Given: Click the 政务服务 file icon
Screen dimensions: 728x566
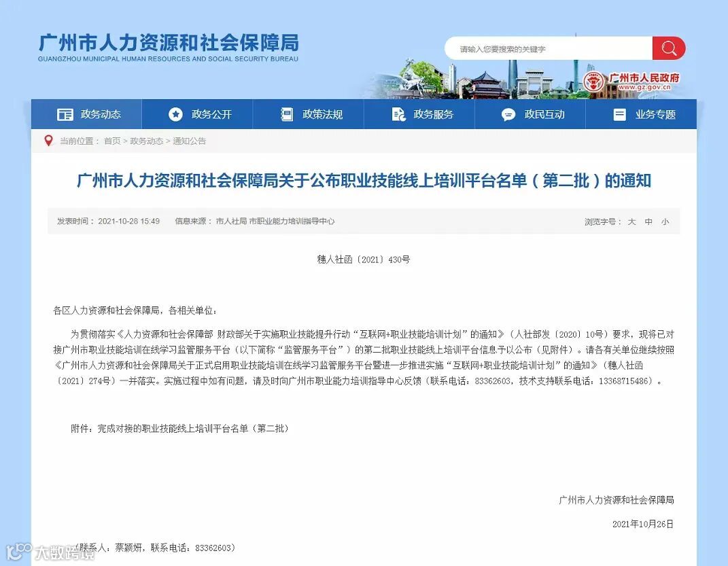Looking at the screenshot, I should click(398, 114).
